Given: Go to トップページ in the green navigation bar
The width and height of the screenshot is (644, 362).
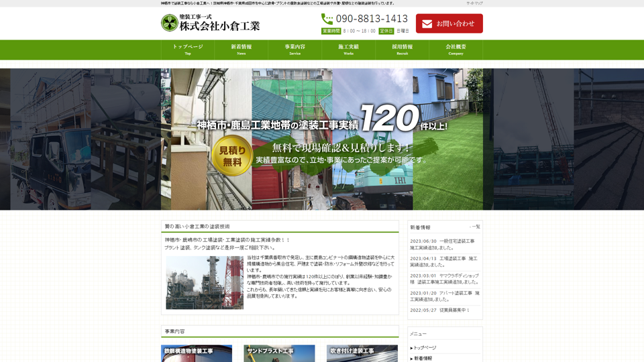Looking at the screenshot, I should click(188, 50).
